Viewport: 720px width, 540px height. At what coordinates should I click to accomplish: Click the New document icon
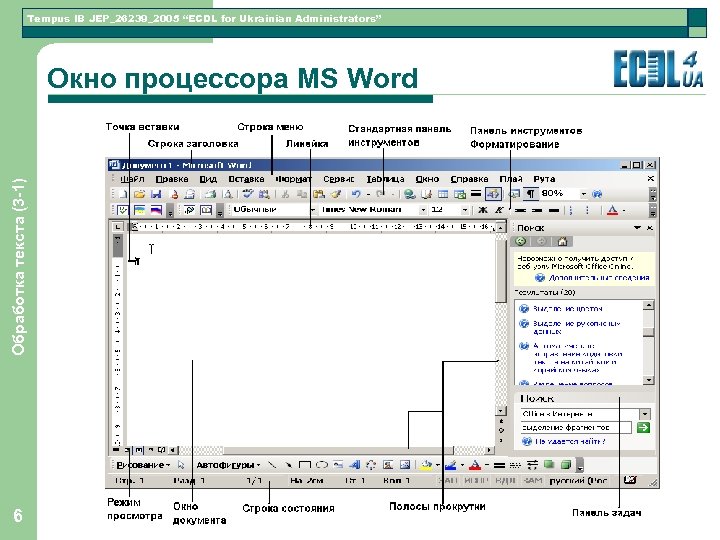[x=123, y=194]
